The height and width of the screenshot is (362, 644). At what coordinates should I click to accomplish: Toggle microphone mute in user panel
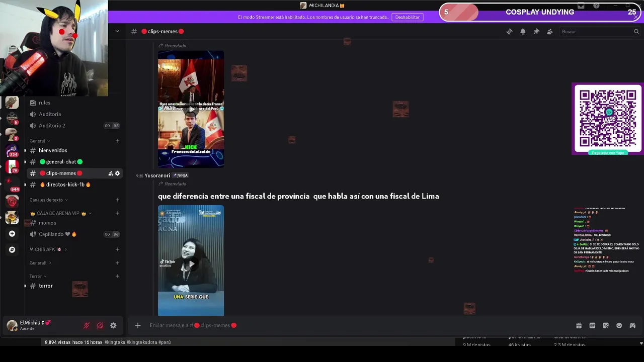click(x=86, y=325)
